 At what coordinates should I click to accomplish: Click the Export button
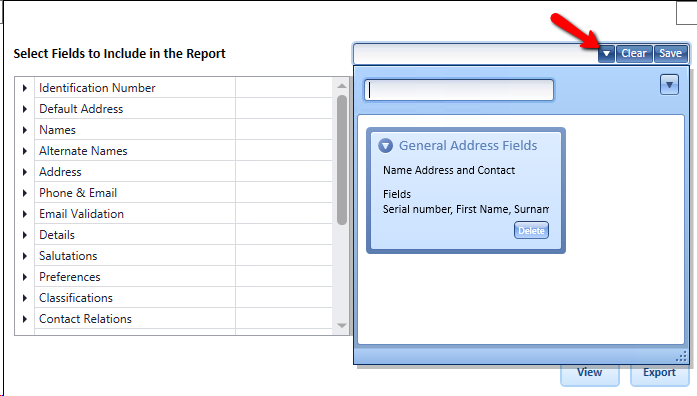659,373
